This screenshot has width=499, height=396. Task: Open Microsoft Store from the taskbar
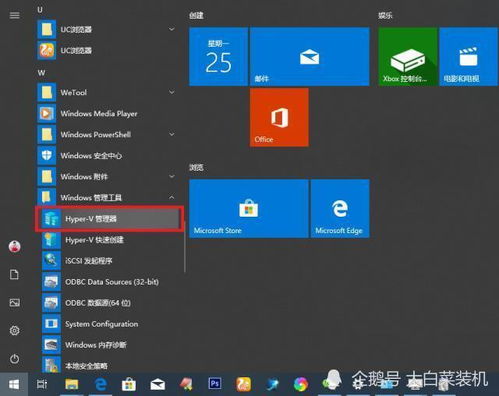(x=129, y=384)
